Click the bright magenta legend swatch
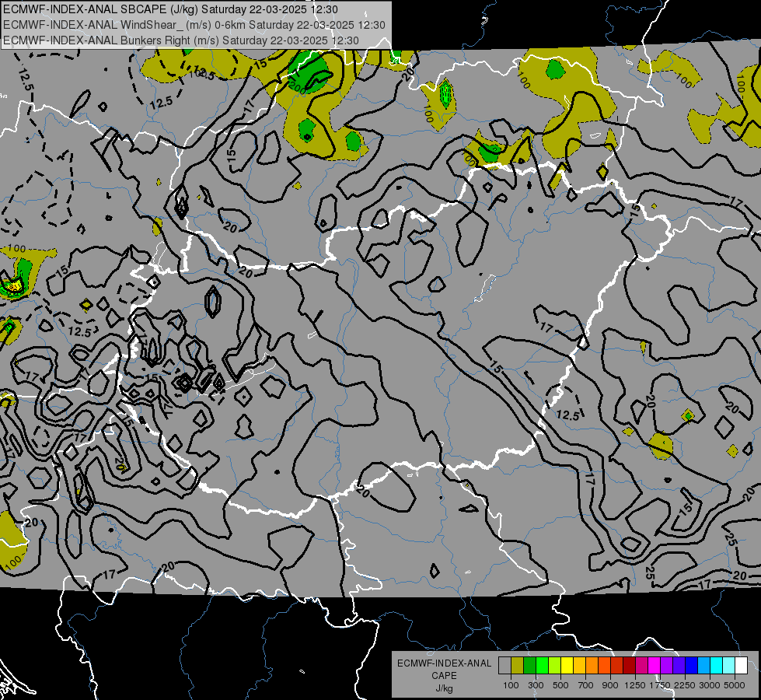 click(655, 665)
